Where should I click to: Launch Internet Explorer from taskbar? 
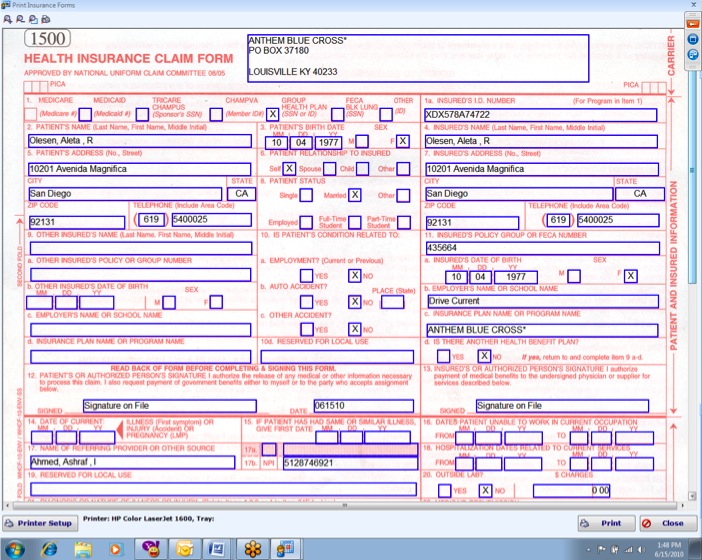pyautogui.click(x=49, y=549)
